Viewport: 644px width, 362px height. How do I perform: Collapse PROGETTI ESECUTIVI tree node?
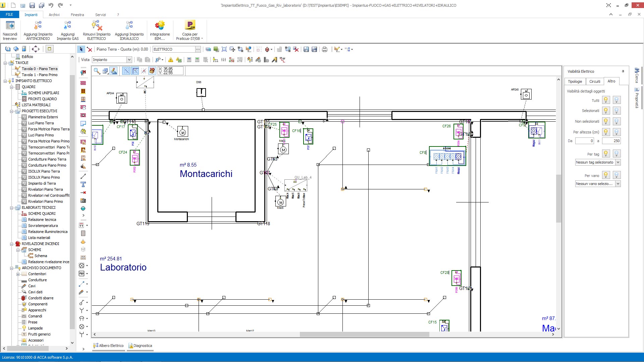[x=11, y=111]
